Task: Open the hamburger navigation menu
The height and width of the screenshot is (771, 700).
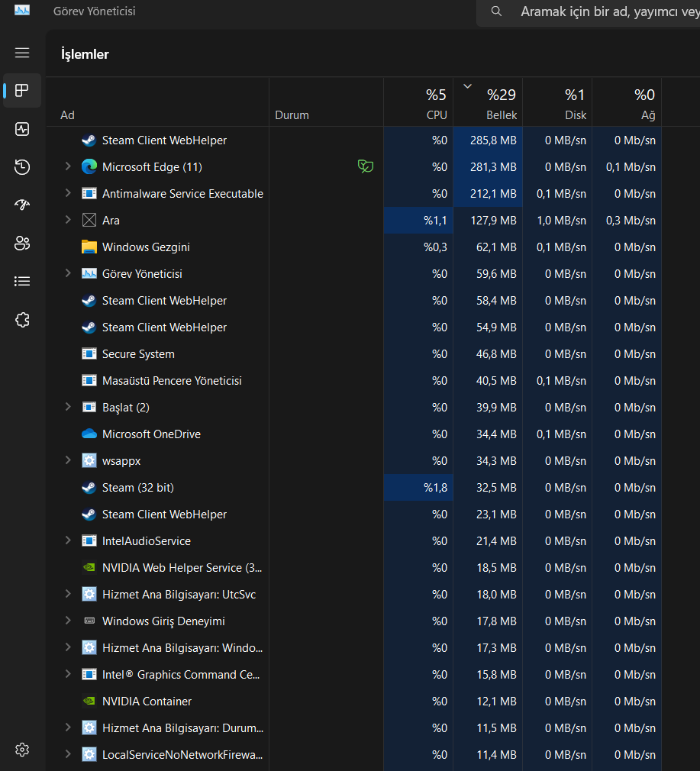Action: pyautogui.click(x=22, y=53)
